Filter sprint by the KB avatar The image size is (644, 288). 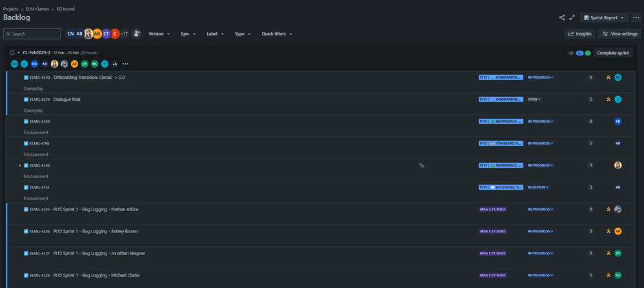coord(34,64)
